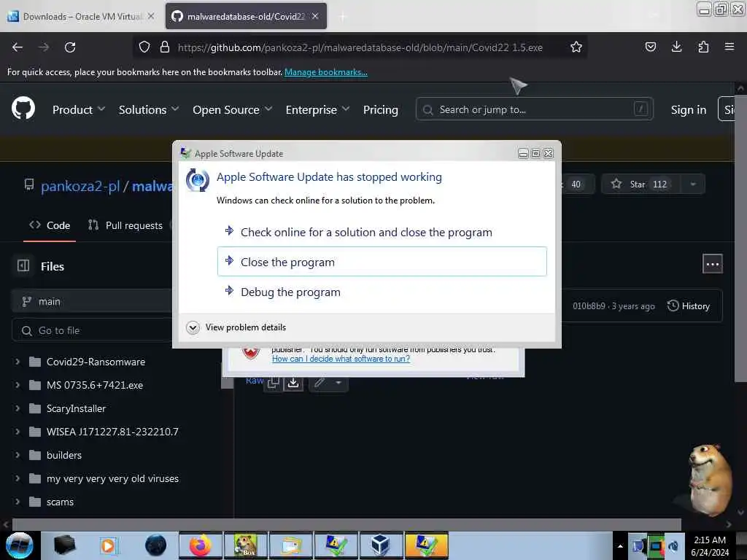The image size is (747, 560).
Task: Open the tracking protection shield icon
Action: click(x=144, y=47)
